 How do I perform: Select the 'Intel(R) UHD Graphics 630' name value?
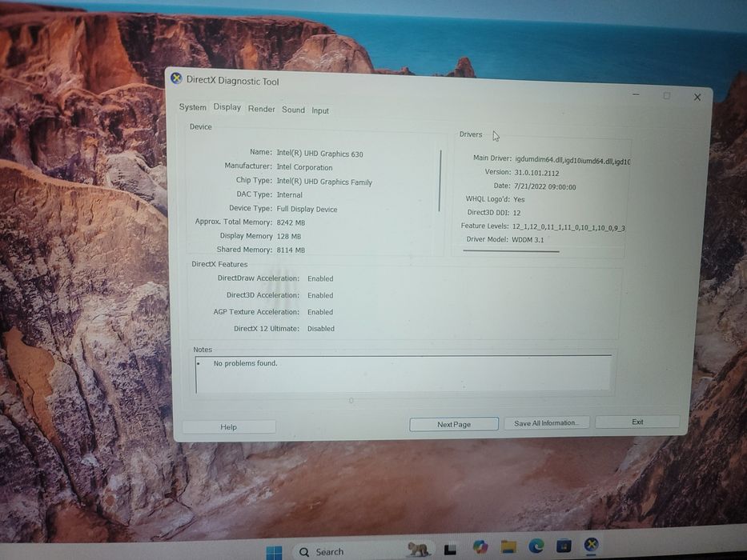click(319, 154)
